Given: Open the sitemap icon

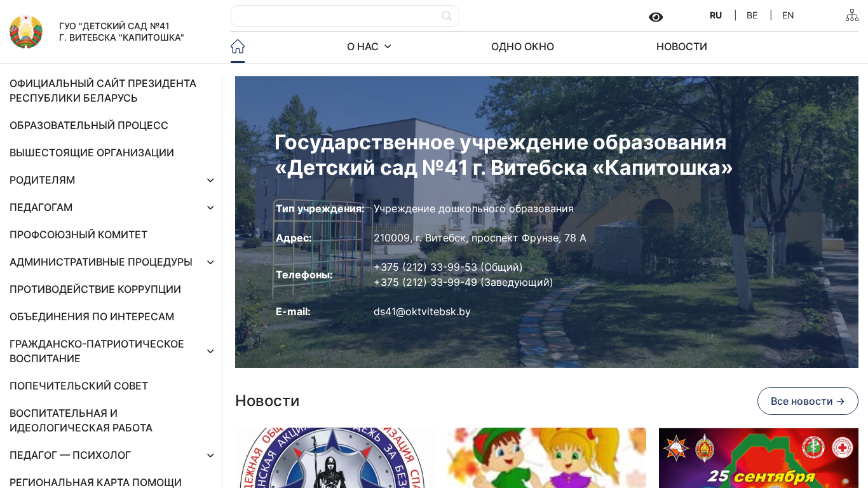Looking at the screenshot, I should (x=852, y=15).
